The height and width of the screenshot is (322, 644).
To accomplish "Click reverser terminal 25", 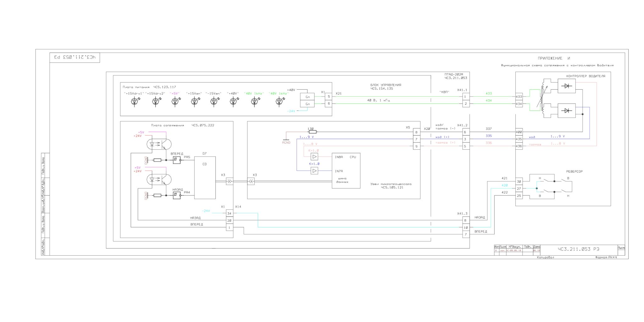I will [x=519, y=196].
